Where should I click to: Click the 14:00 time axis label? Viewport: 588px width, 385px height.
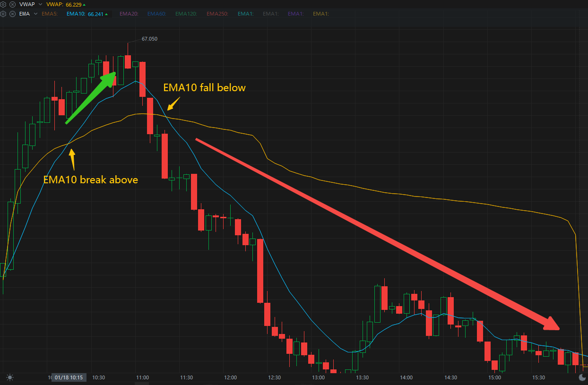[x=406, y=377]
